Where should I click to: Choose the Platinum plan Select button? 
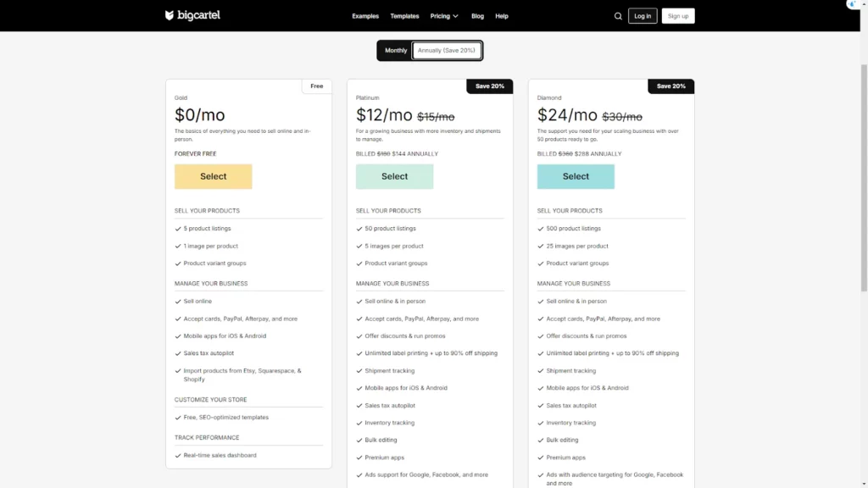click(394, 176)
